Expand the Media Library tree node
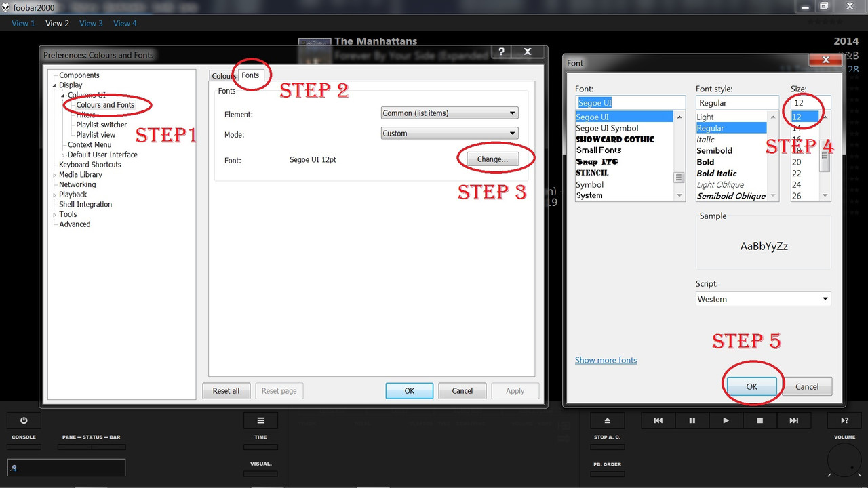This screenshot has width=868, height=488. point(55,175)
